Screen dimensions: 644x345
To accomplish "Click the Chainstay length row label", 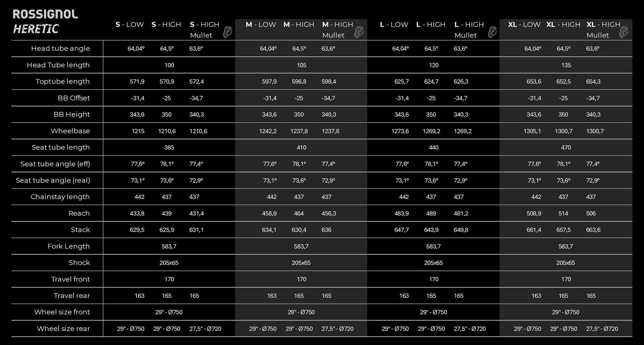I will coord(60,197).
